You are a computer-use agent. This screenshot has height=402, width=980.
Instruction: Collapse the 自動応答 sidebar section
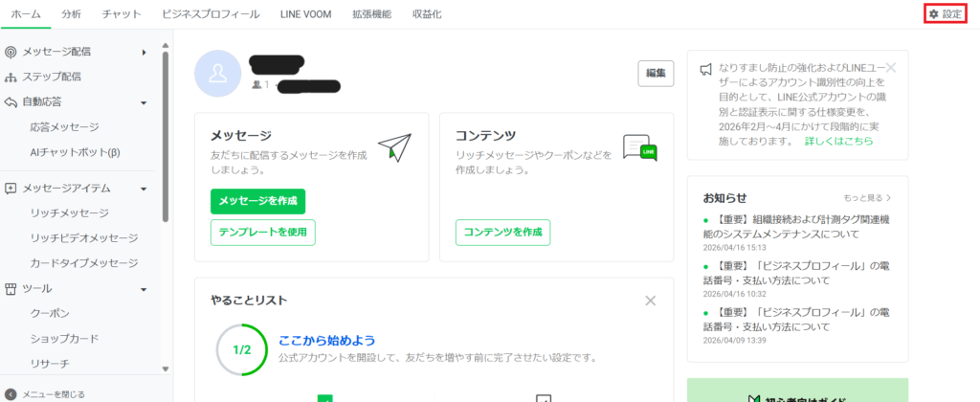click(x=144, y=102)
